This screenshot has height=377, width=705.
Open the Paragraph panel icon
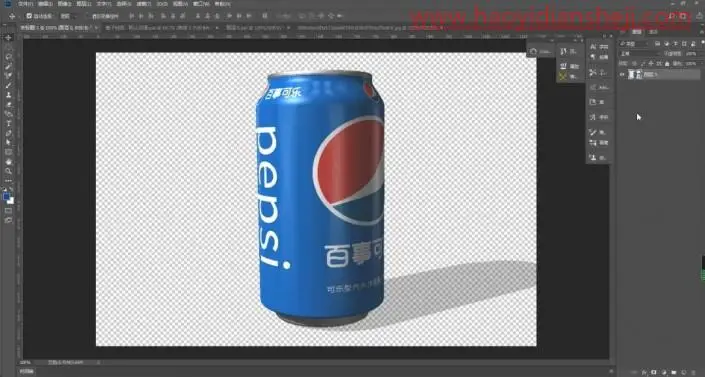tap(593, 57)
